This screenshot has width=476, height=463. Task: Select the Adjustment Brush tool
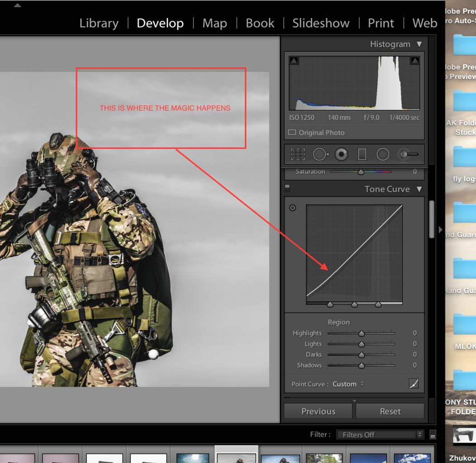(408, 154)
